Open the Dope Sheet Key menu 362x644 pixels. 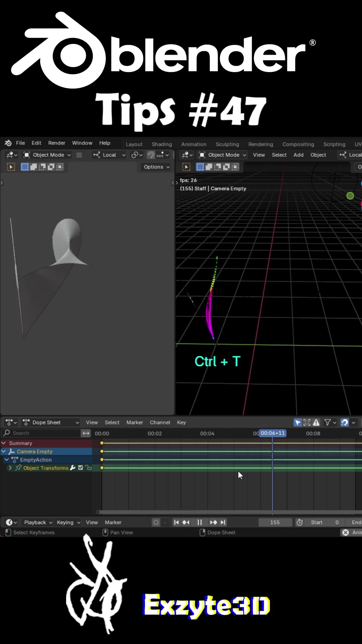181,422
